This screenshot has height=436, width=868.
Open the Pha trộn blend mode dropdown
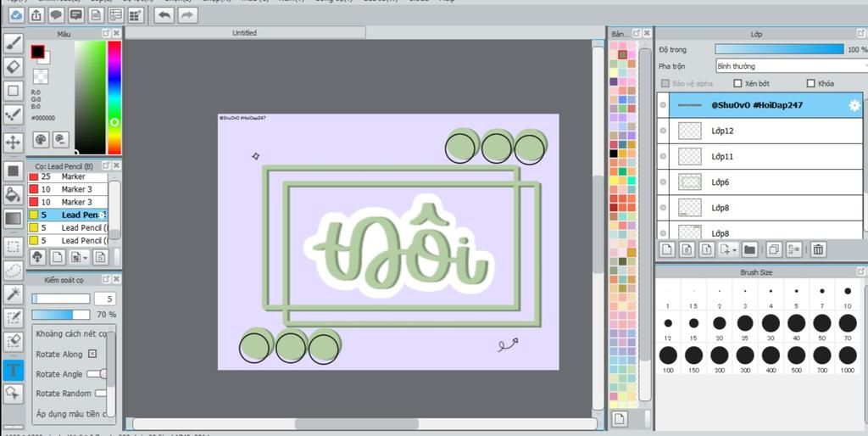(x=792, y=66)
